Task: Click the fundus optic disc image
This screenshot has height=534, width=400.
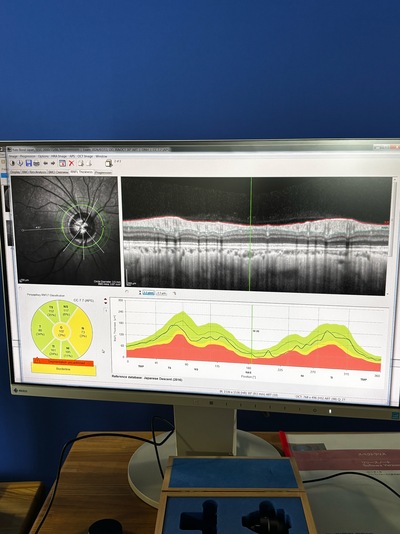Action: coord(66,231)
